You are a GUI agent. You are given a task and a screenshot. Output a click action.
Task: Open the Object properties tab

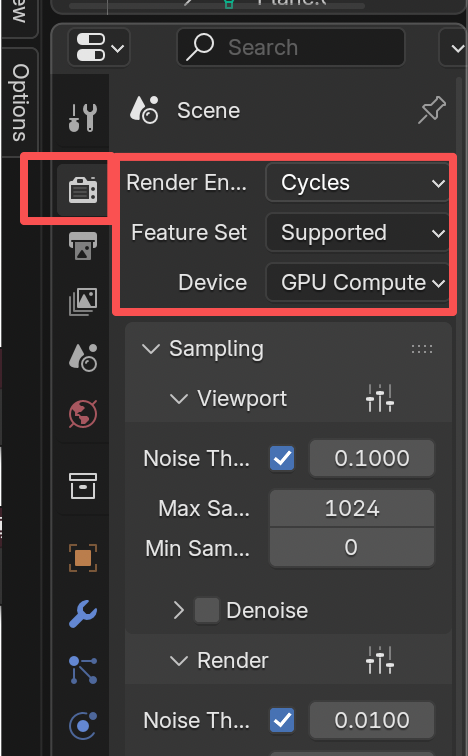83,558
